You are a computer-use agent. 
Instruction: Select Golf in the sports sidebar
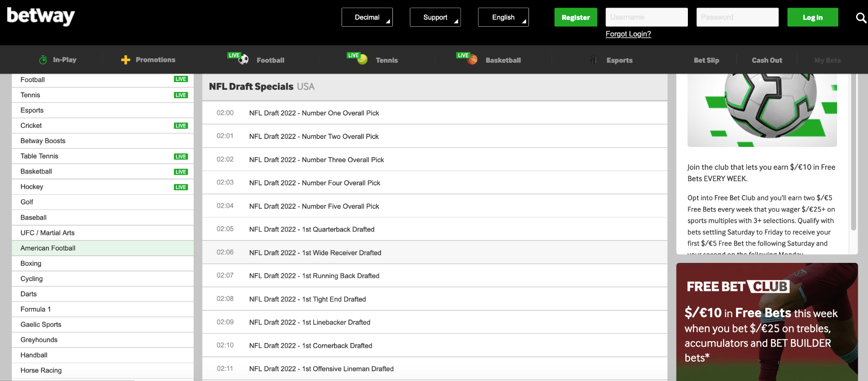[x=103, y=202]
